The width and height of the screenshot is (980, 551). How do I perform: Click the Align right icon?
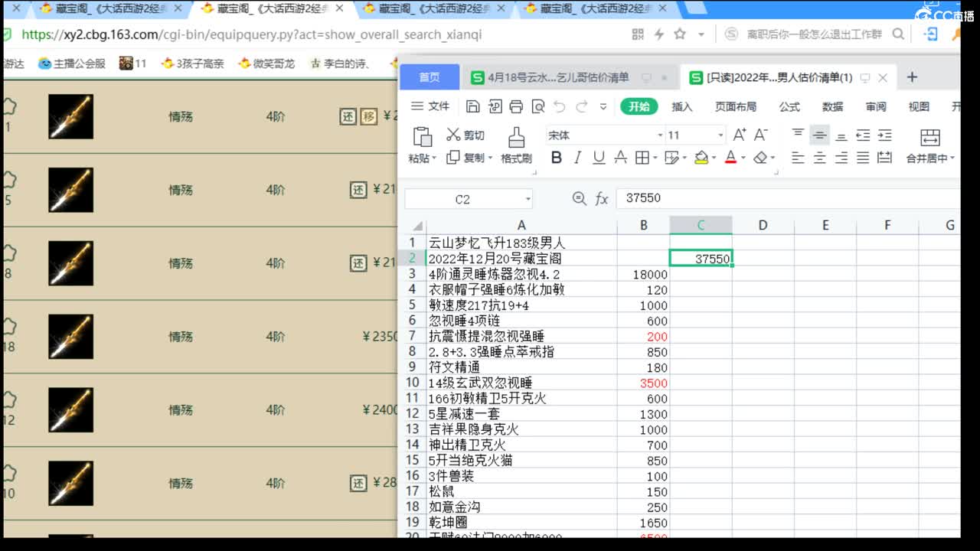point(841,158)
